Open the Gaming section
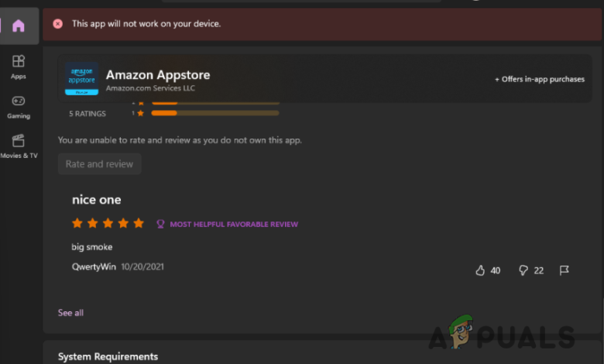 (x=18, y=106)
